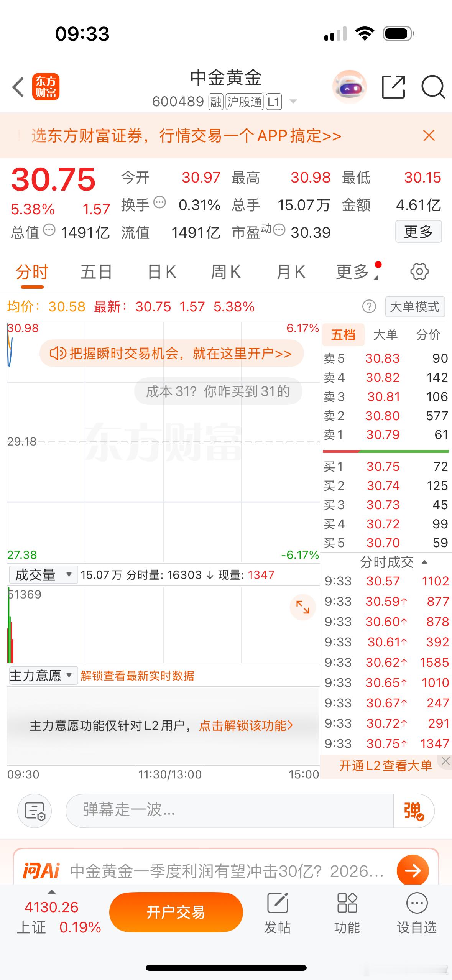This screenshot has height=980, width=452.
Task: Expand index ticker arrow above 4130.26
Action: click(51, 892)
